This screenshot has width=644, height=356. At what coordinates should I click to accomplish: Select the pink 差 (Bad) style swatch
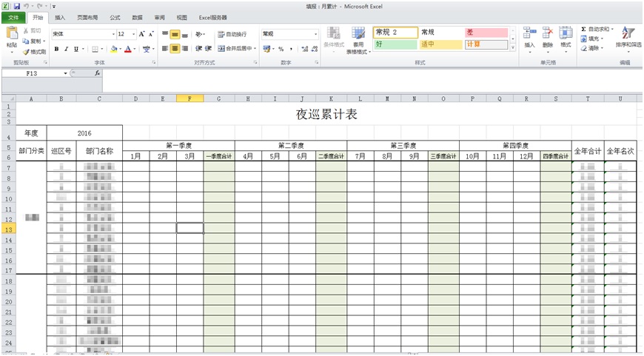pyautogui.click(x=486, y=33)
